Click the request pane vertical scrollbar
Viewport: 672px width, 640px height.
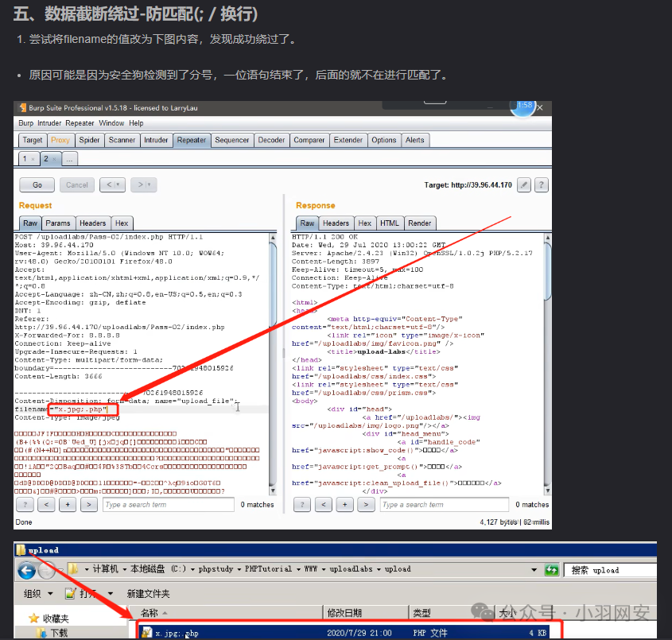coord(273,363)
